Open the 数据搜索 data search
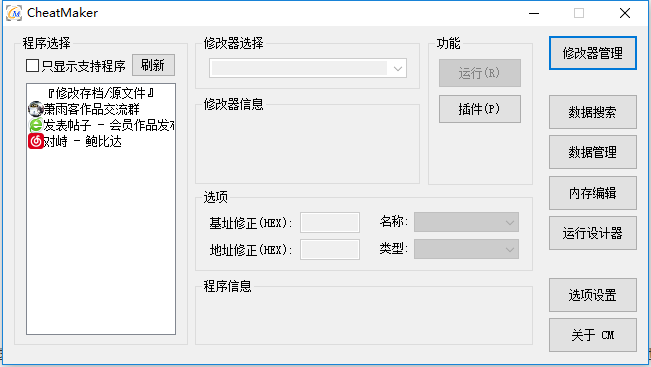Viewport: 651px width, 367px height. [592, 112]
